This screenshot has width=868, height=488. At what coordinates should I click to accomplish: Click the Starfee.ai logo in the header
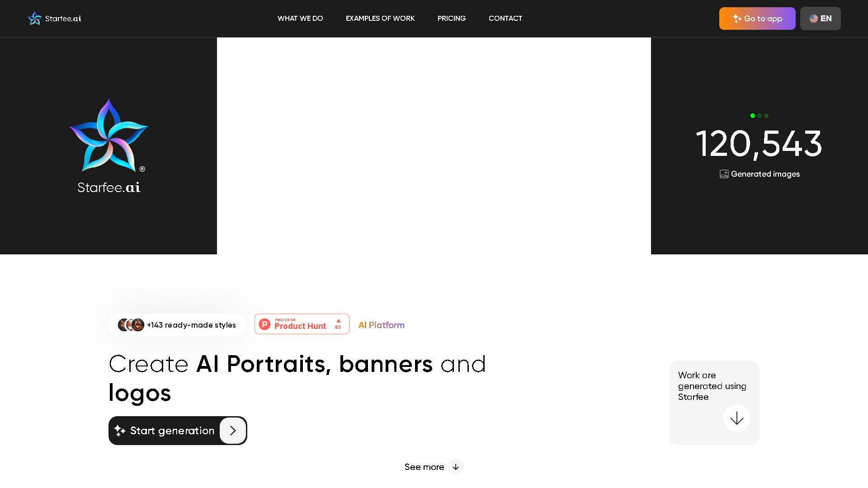55,19
